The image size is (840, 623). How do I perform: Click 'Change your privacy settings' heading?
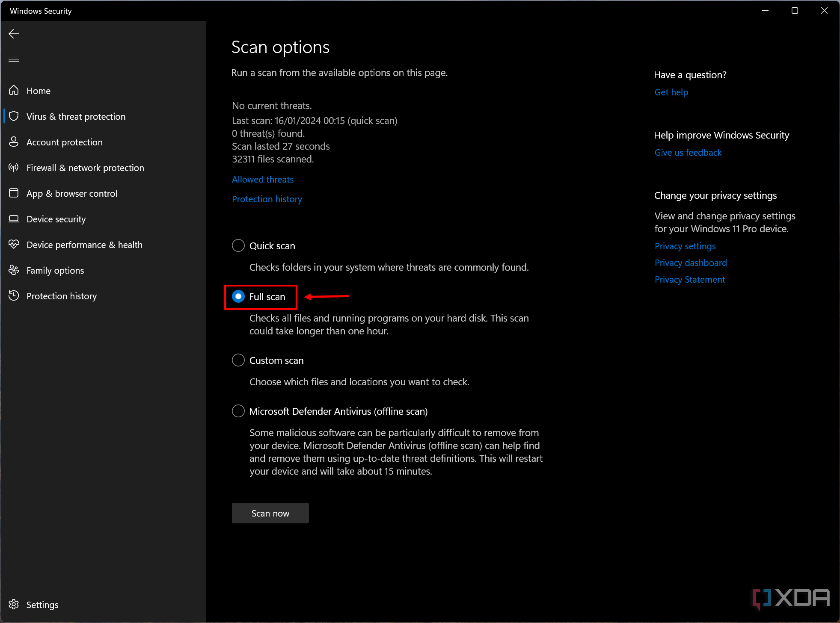coord(715,195)
